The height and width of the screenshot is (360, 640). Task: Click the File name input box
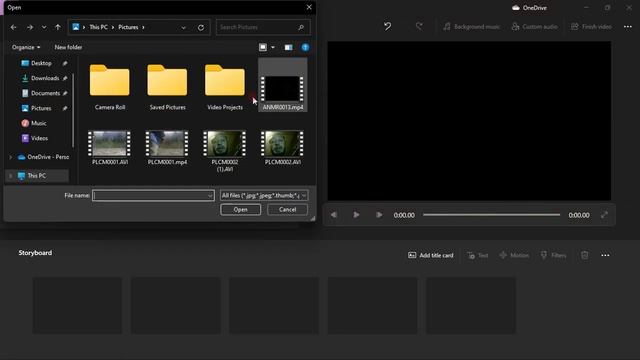coord(149,196)
